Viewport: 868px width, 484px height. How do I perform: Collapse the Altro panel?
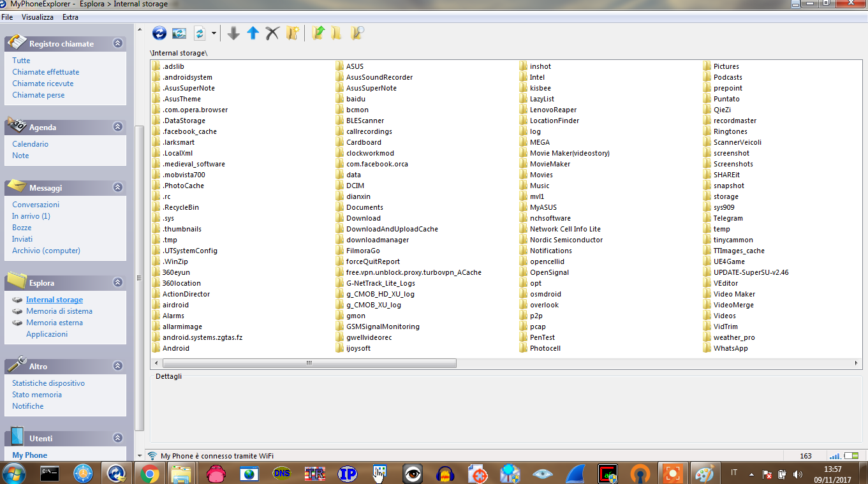click(x=117, y=366)
